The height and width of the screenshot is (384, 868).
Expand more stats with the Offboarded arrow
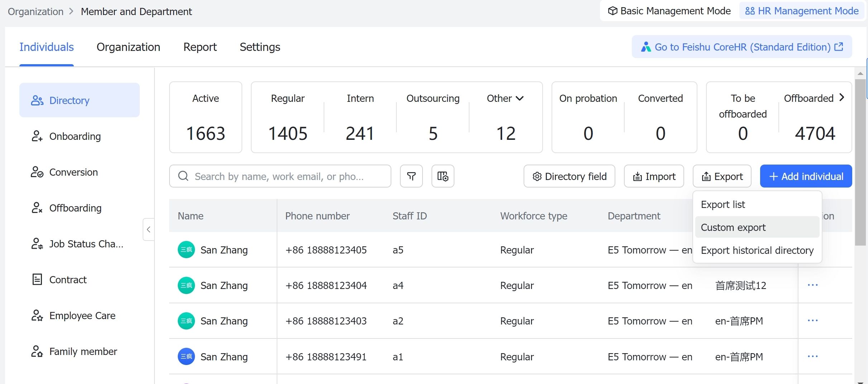tap(842, 98)
